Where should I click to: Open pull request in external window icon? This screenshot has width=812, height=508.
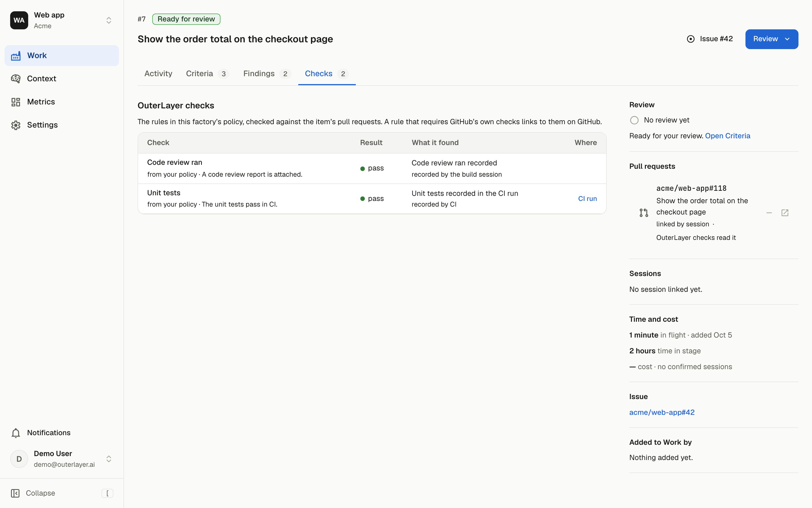pos(785,213)
